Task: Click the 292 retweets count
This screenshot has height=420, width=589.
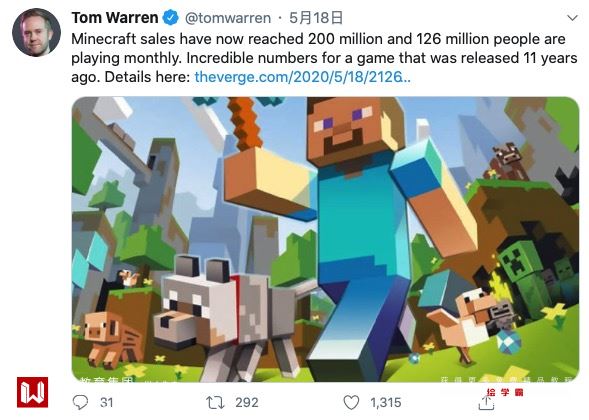Action: click(x=247, y=403)
